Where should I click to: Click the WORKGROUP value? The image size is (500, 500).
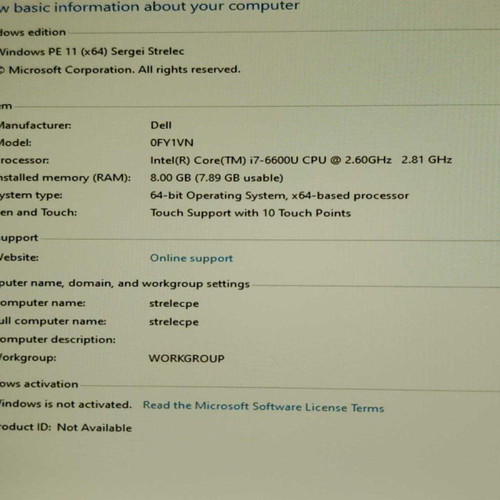(187, 358)
